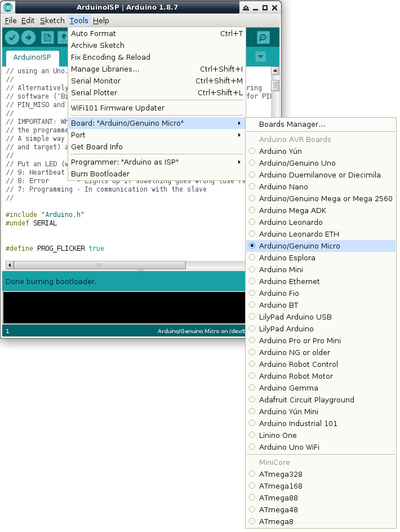Select the Arduino Industrial 101 board
The width and height of the screenshot is (400, 532).
321,423
